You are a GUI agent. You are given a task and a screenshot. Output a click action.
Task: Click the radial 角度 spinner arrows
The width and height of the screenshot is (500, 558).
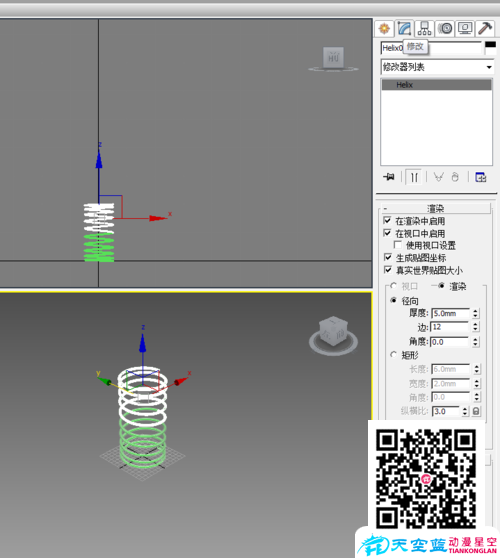[475, 342]
